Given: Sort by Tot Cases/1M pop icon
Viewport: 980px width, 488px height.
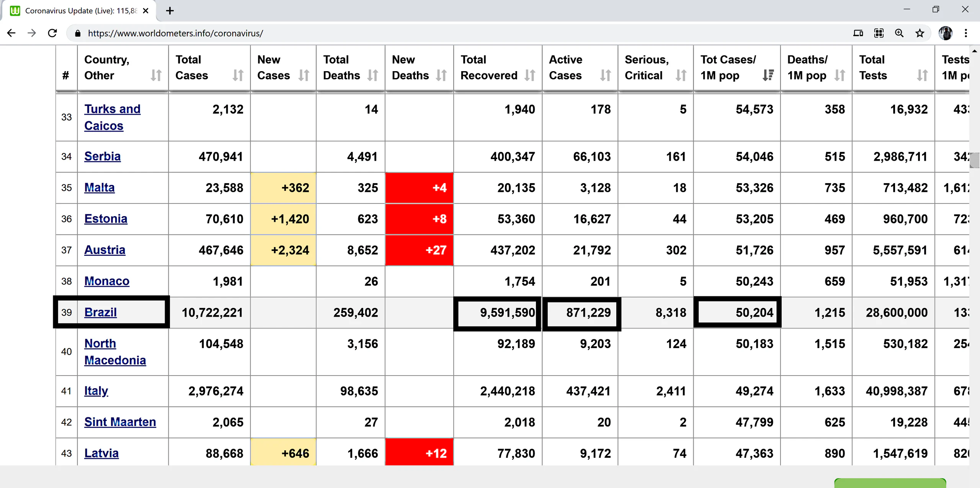Looking at the screenshot, I should pyautogui.click(x=768, y=75).
